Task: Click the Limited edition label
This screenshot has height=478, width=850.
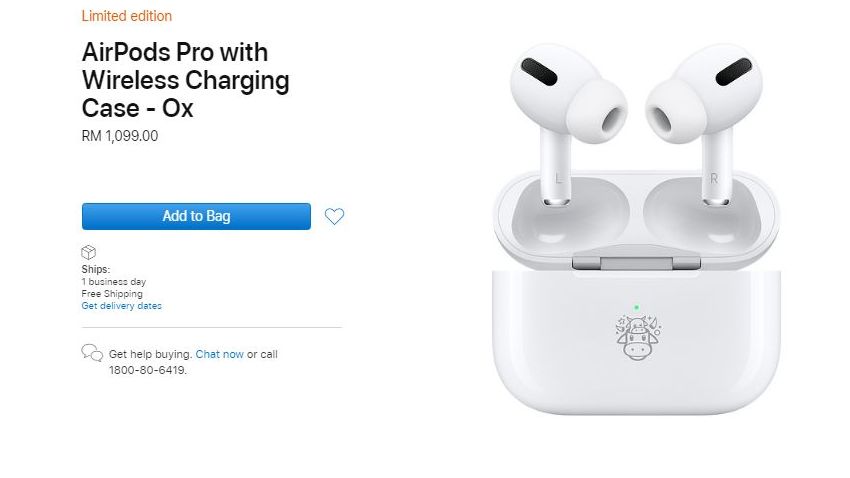Action: pyautogui.click(x=127, y=16)
